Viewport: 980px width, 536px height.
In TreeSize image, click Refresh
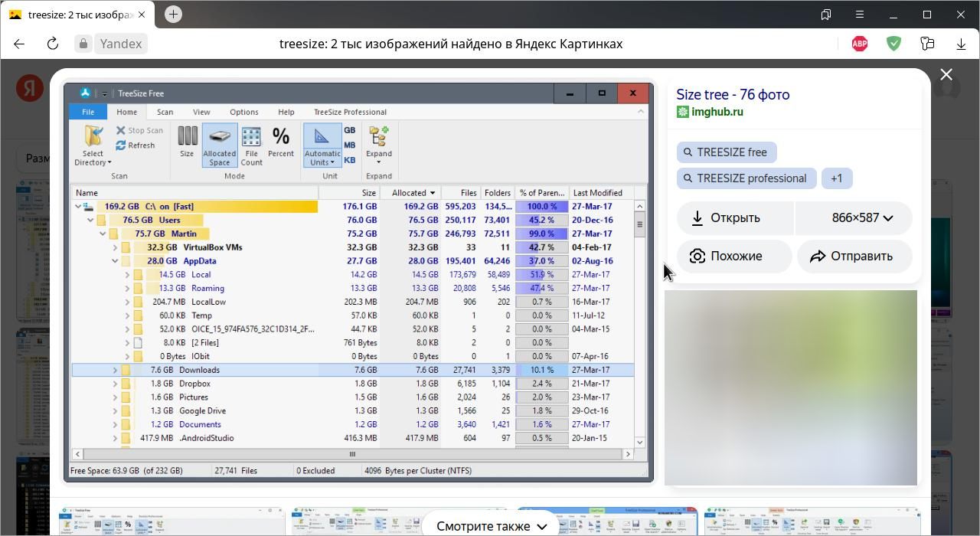136,145
